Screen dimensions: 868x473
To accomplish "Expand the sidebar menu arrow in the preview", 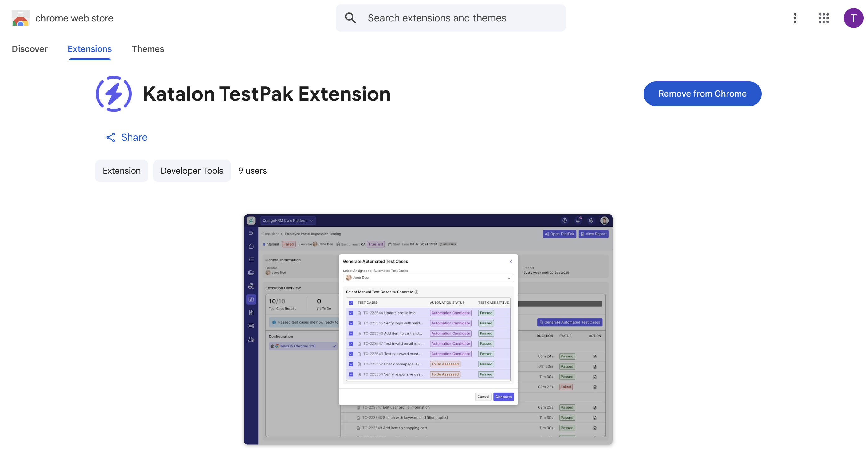I will coord(251,233).
